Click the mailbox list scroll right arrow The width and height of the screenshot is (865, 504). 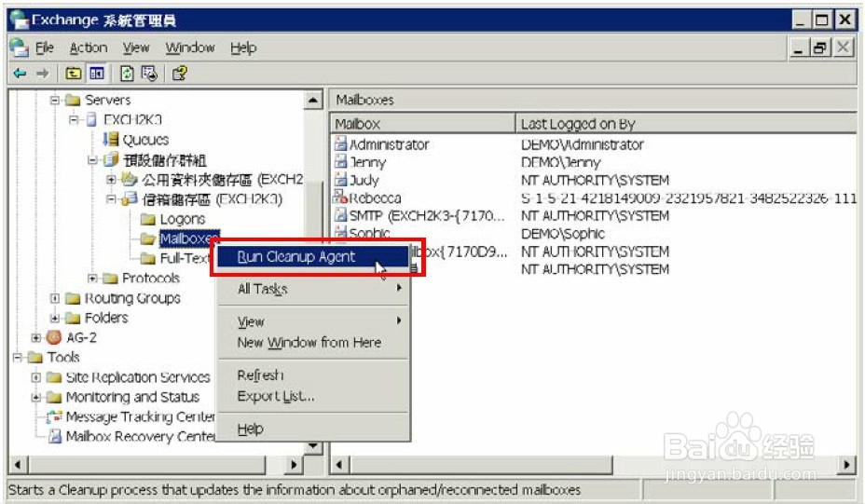(846, 465)
